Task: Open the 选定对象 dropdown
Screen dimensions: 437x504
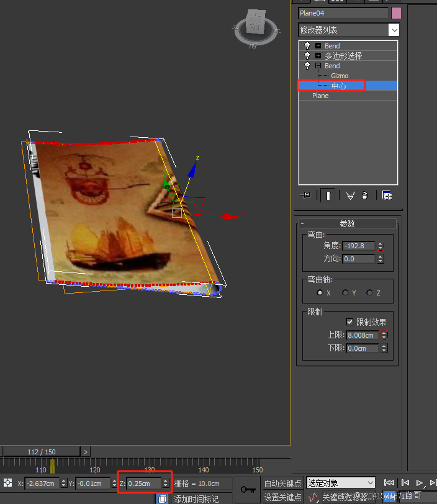Action: pos(341,483)
